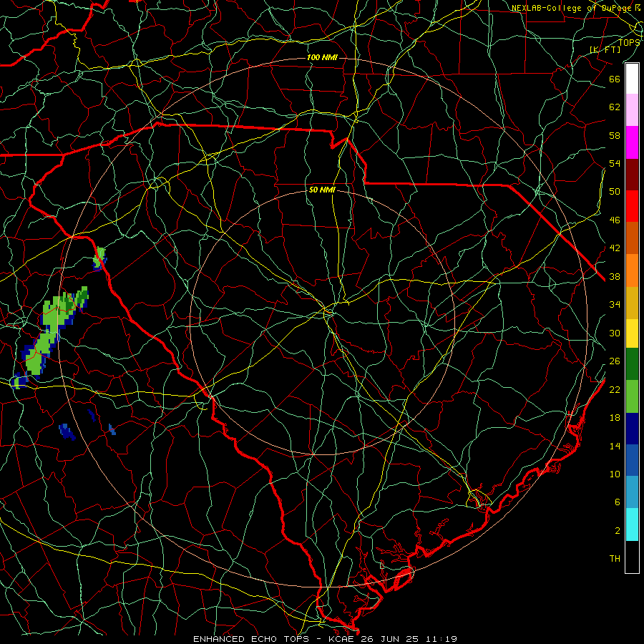Viewport: 644px width, 644px height.
Task: Click the 100 NMI range ring label
Action: pyautogui.click(x=322, y=57)
